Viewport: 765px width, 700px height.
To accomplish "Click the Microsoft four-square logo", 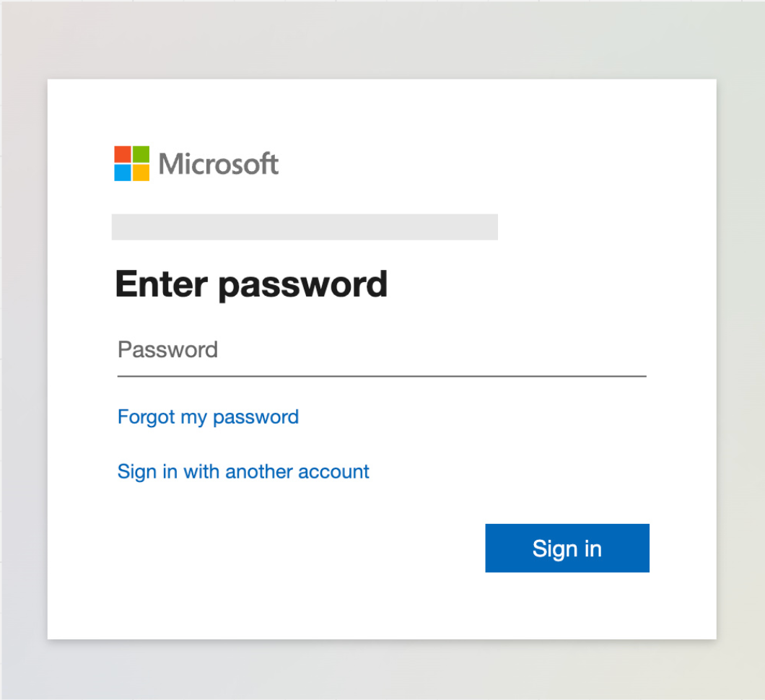I will pyautogui.click(x=132, y=163).
